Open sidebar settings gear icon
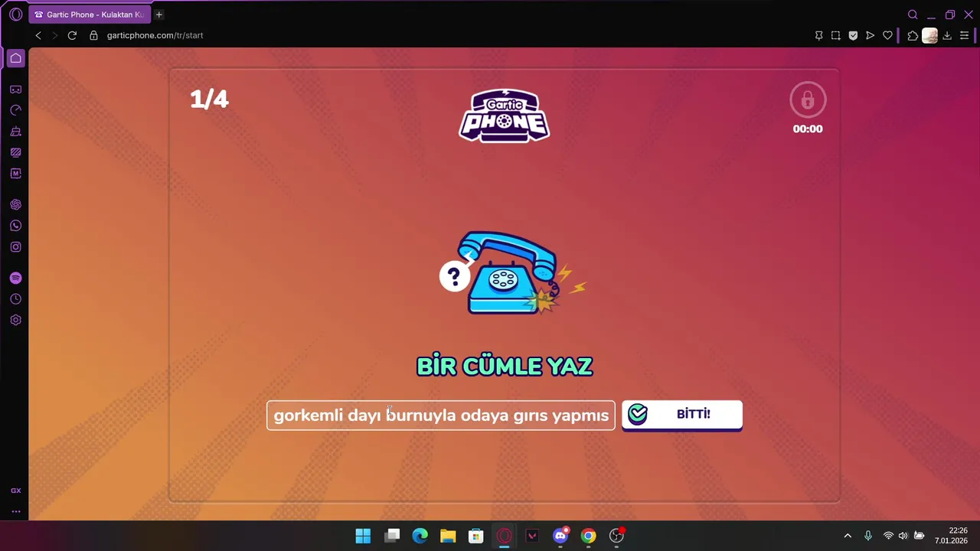This screenshot has height=551, width=980. [15, 320]
